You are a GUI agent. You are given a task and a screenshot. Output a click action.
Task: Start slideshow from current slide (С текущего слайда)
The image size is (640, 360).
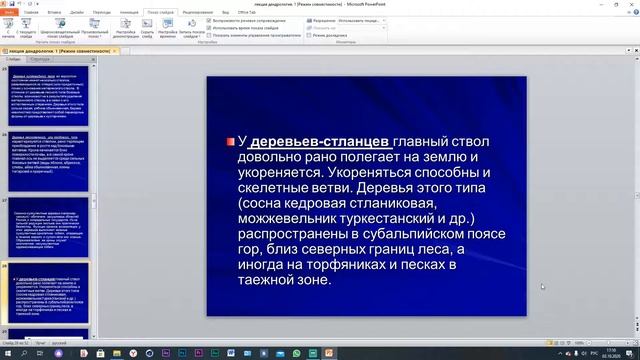26,28
